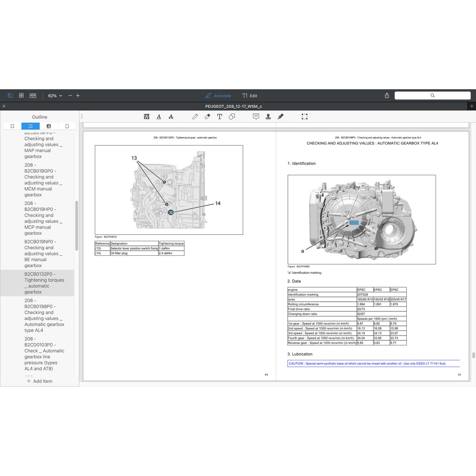Switch to the Edit mode tab
Viewport: 476px width, 476px height.
point(250,96)
